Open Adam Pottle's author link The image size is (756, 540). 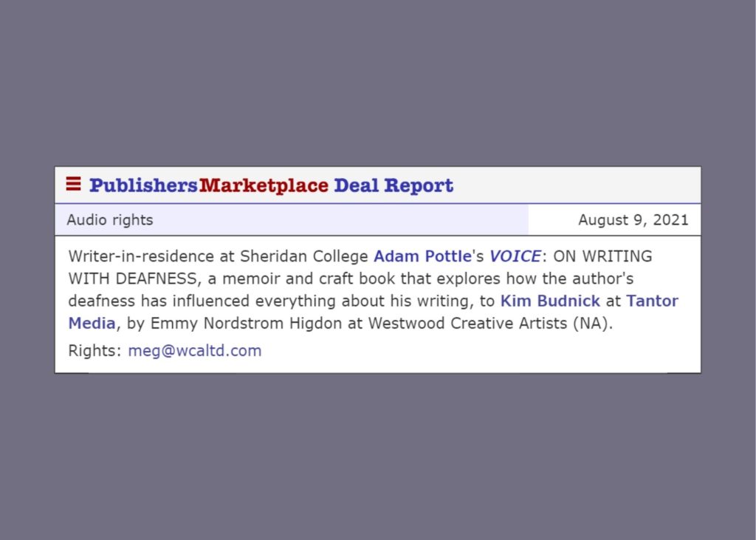click(422, 256)
